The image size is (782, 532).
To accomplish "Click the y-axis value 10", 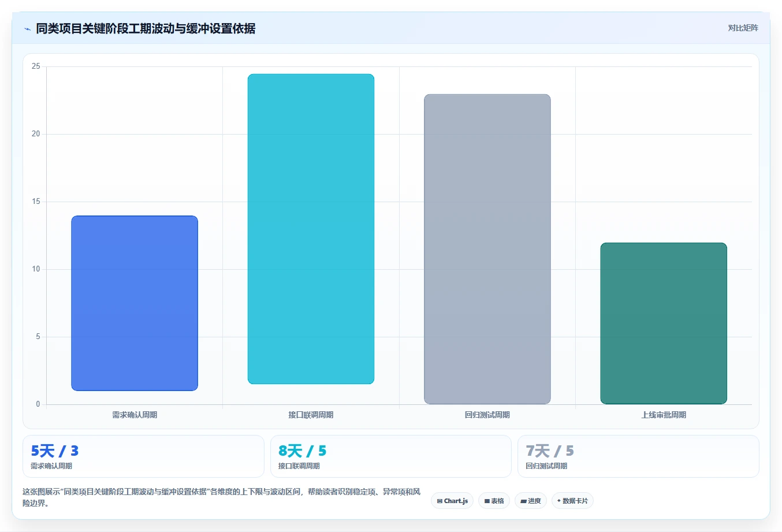I will click(36, 269).
